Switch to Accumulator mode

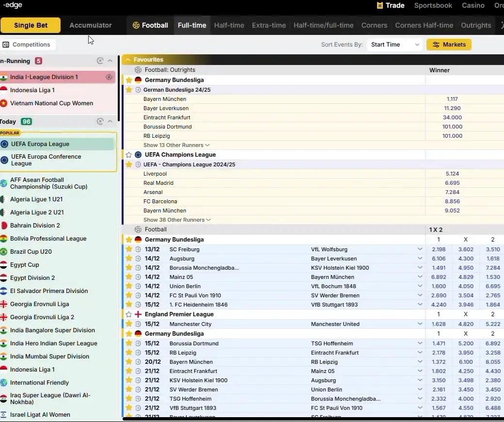(x=91, y=25)
